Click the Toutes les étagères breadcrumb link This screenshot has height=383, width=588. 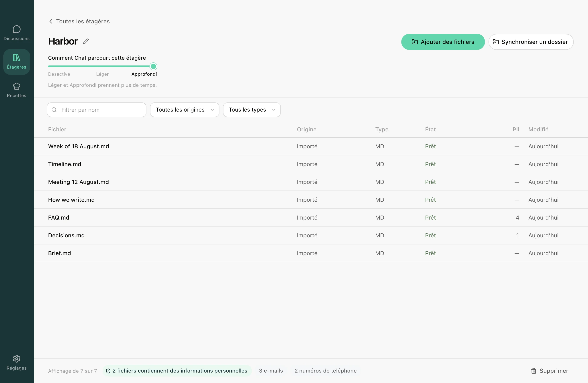point(83,22)
